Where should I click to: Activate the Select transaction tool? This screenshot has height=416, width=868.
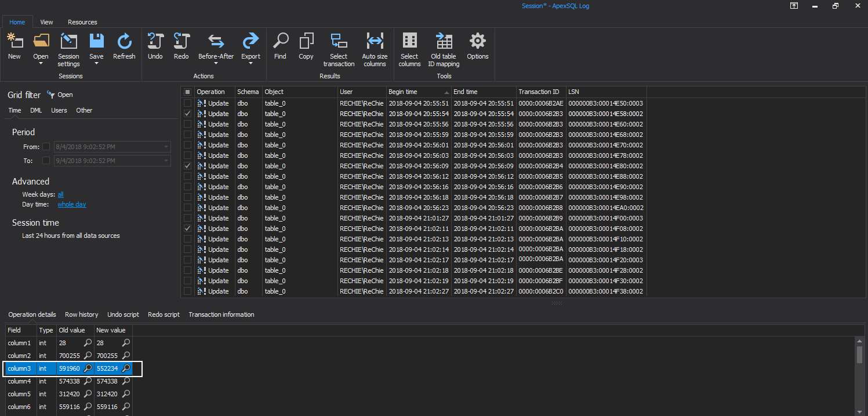(339, 41)
